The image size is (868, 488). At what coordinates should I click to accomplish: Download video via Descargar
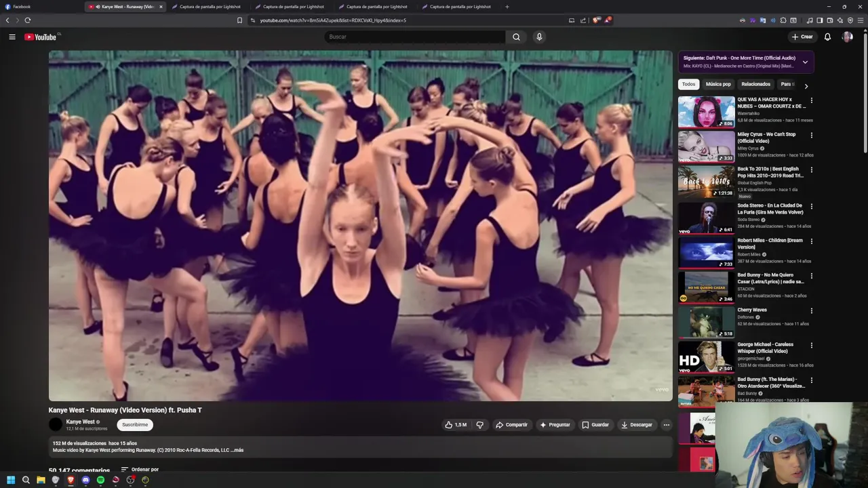(637, 425)
